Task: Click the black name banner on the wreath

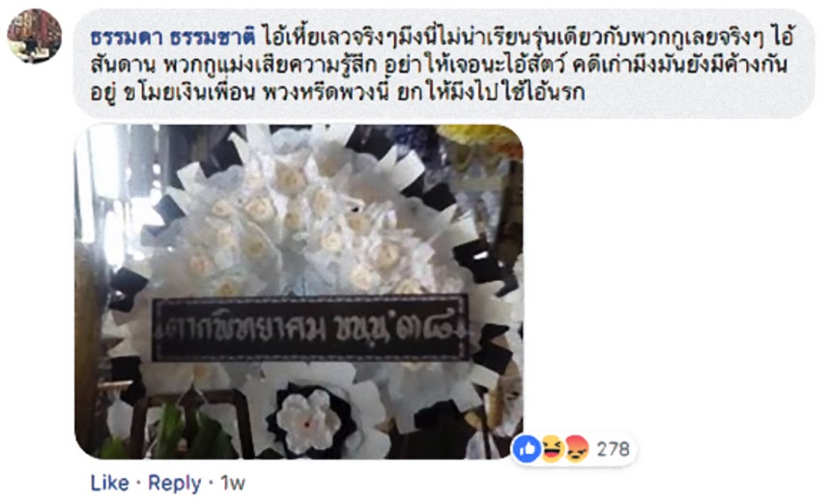Action: click(x=310, y=328)
